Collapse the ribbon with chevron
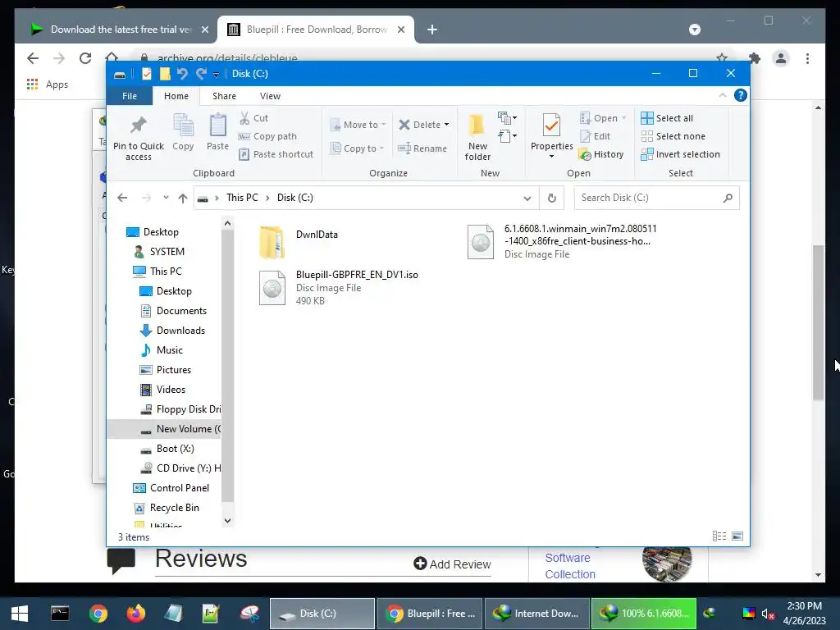 click(722, 95)
